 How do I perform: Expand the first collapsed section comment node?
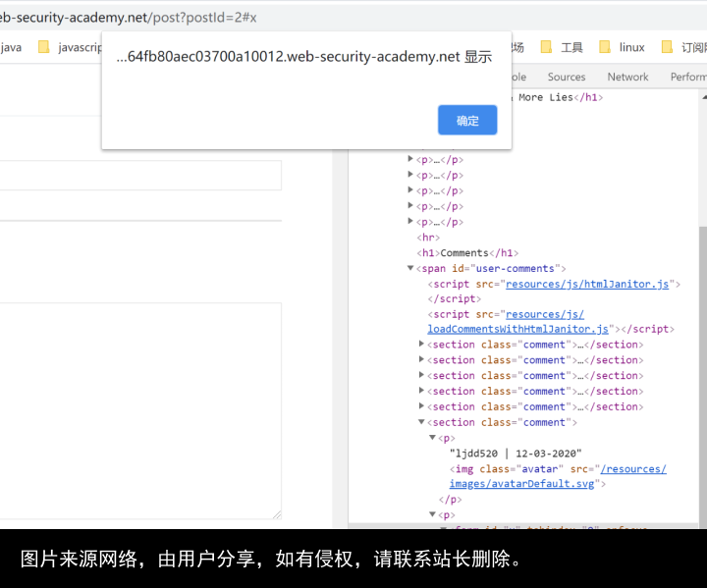pyautogui.click(x=422, y=345)
